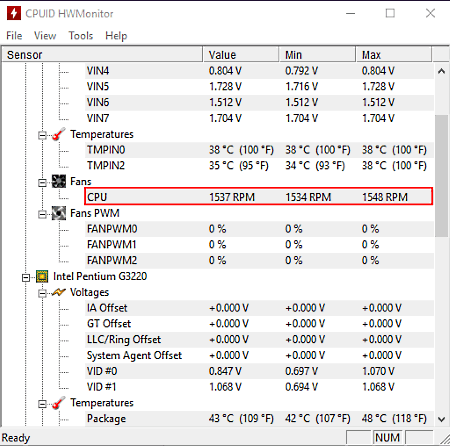Select the System Agent Offset row

(x=259, y=355)
